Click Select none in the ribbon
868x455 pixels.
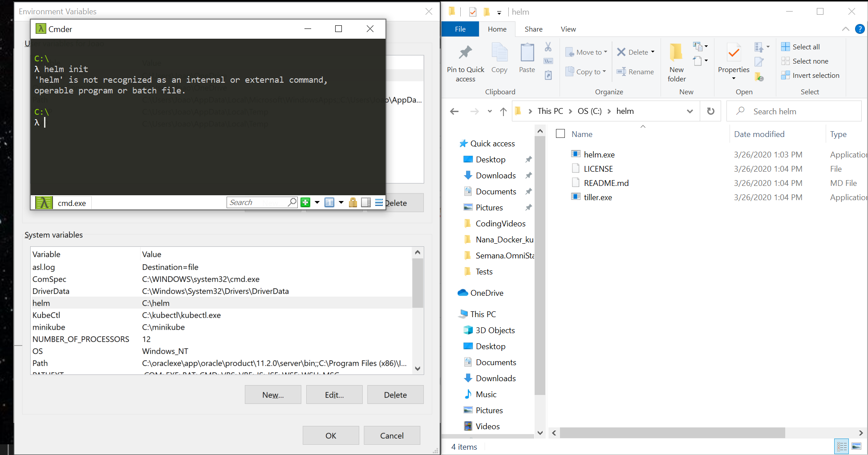(805, 61)
